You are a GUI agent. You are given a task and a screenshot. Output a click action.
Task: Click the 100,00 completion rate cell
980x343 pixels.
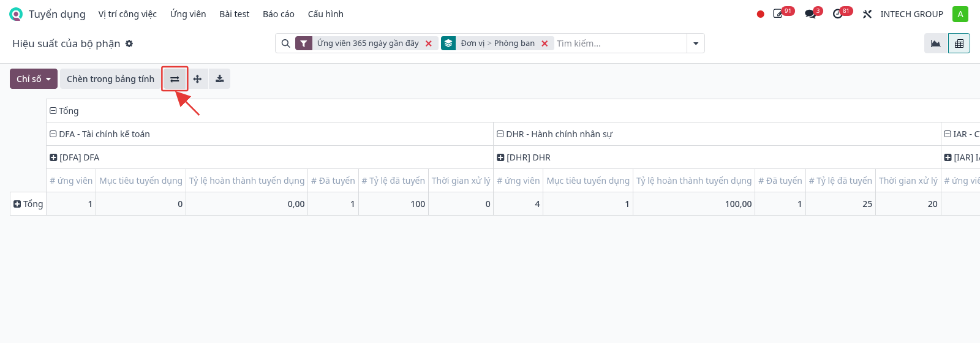(694, 204)
